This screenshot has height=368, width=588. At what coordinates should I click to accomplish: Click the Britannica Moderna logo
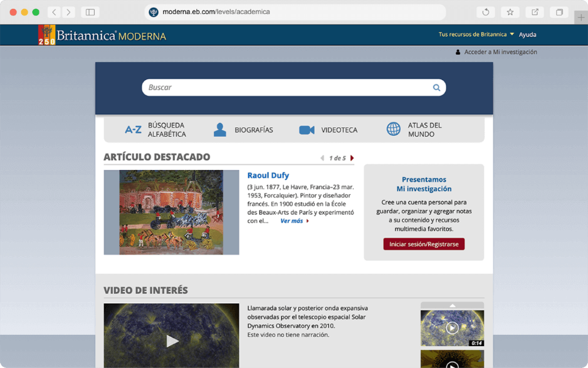click(102, 35)
